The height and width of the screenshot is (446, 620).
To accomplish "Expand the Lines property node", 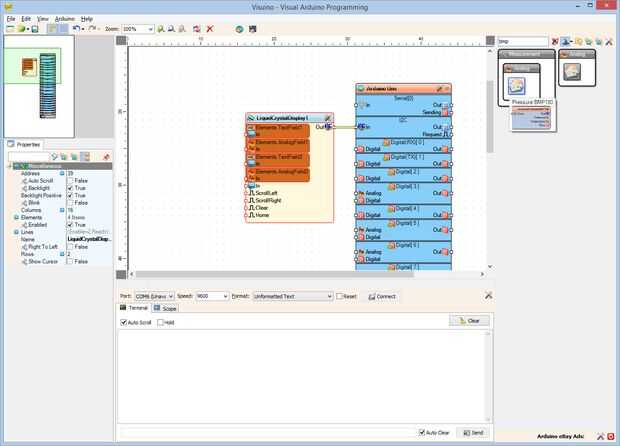I will pos(16,232).
